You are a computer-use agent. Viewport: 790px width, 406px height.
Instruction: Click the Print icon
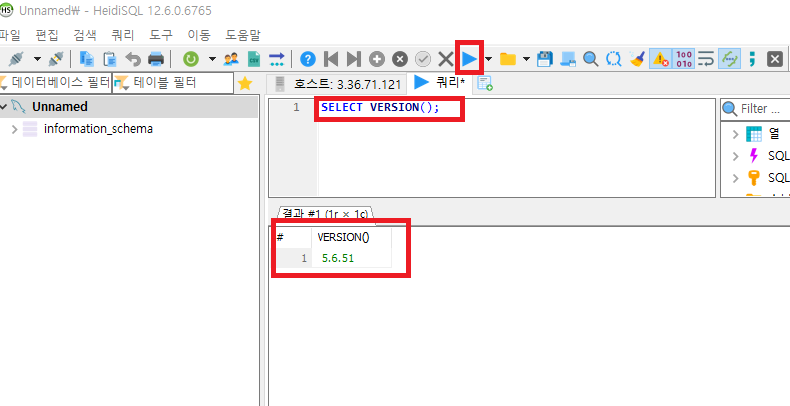(156, 59)
